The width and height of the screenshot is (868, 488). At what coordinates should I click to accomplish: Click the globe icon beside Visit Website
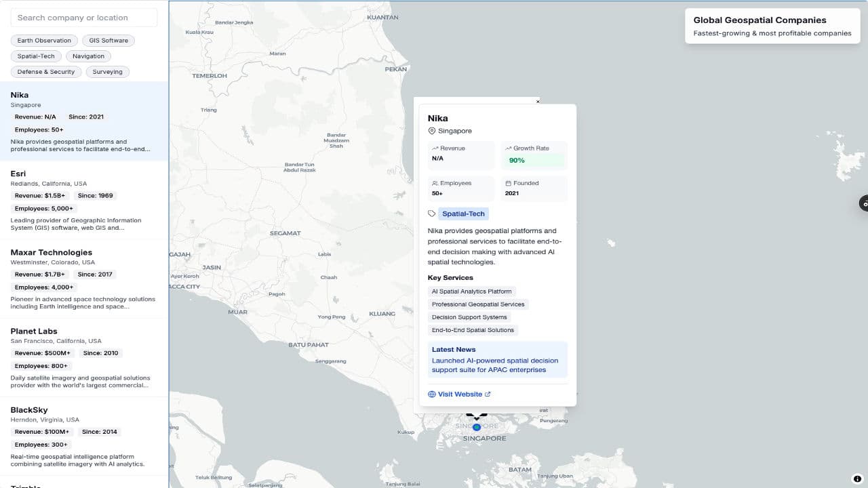(432, 394)
